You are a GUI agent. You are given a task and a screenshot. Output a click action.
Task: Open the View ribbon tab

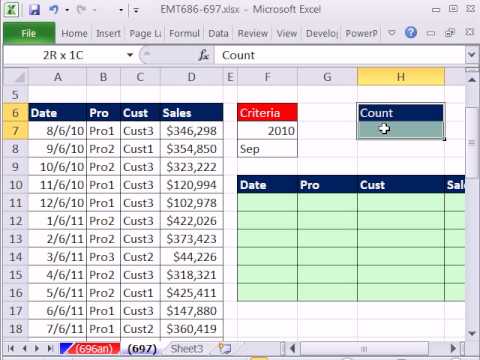pyautogui.click(x=287, y=33)
